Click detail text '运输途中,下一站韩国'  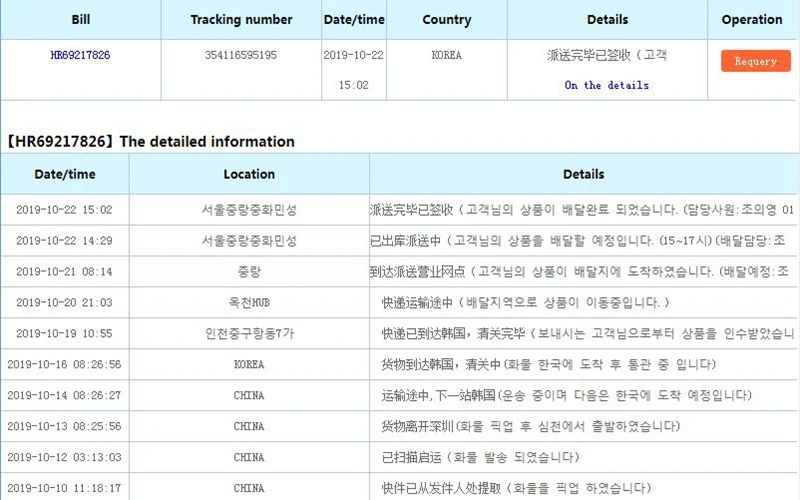pyautogui.click(x=439, y=395)
